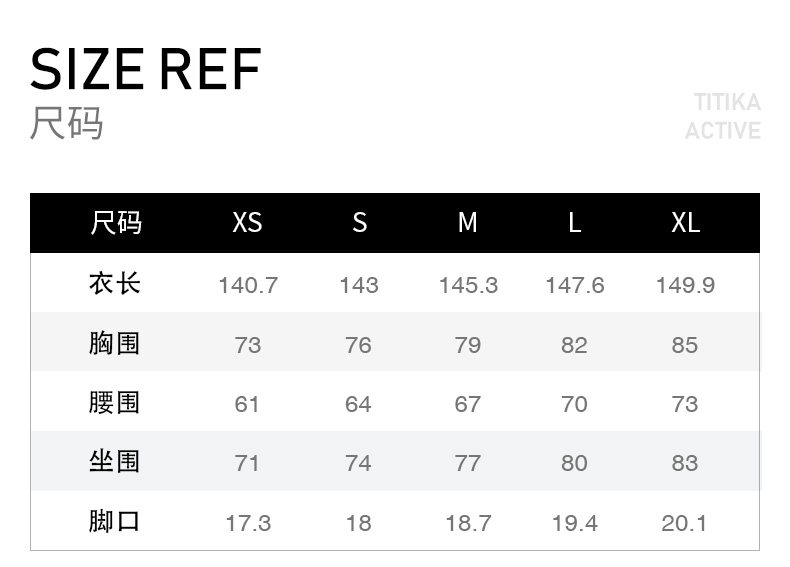The height and width of the screenshot is (567, 790).
Task: Click the 85 chest value for XL
Action: click(685, 345)
